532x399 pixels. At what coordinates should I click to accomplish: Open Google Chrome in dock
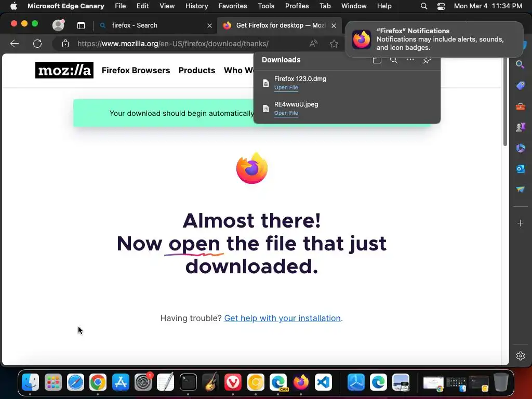(x=98, y=382)
